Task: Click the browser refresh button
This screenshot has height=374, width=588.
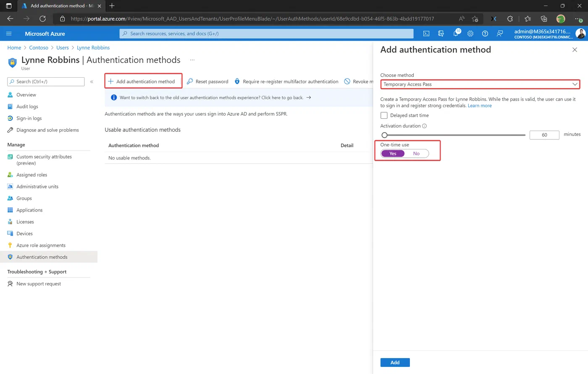Action: coord(42,18)
